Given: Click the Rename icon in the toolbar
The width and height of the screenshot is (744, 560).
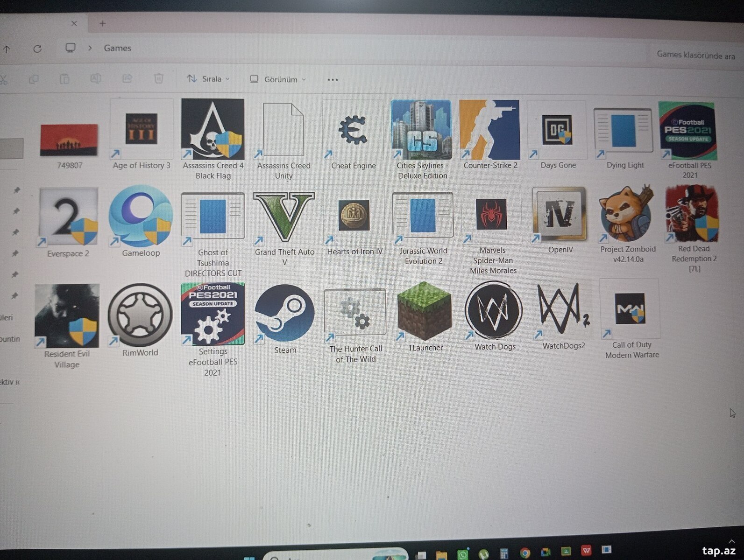Looking at the screenshot, I should (96, 79).
